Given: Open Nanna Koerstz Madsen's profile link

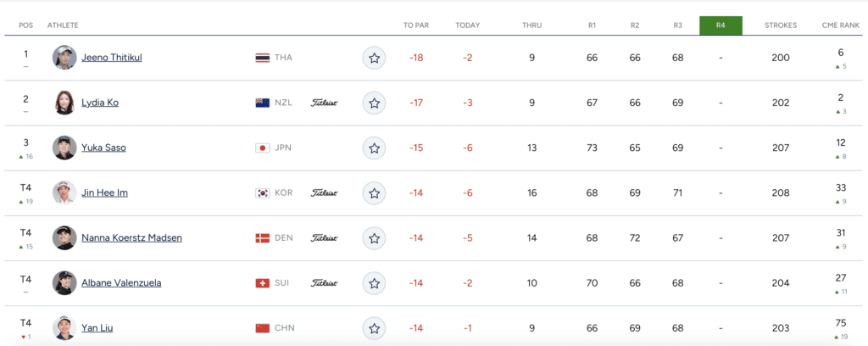Looking at the screenshot, I should click(x=131, y=237).
